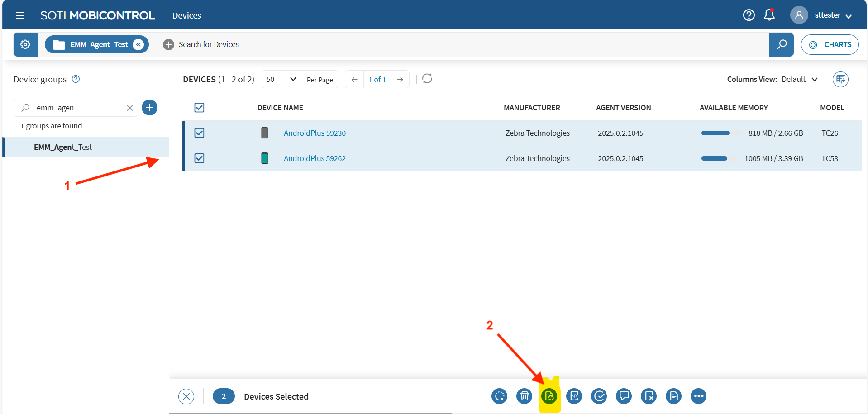
Task: Click the check-in circular checkmark icon
Action: tap(599, 396)
